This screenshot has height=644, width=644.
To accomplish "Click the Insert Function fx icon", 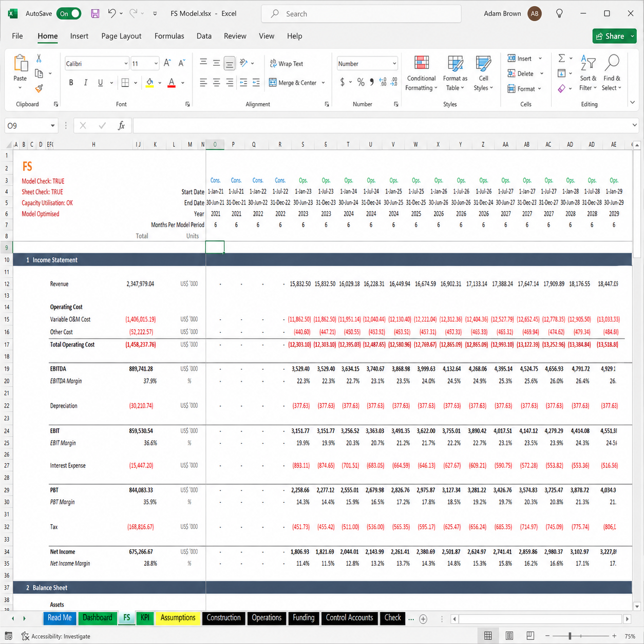I will [x=121, y=125].
